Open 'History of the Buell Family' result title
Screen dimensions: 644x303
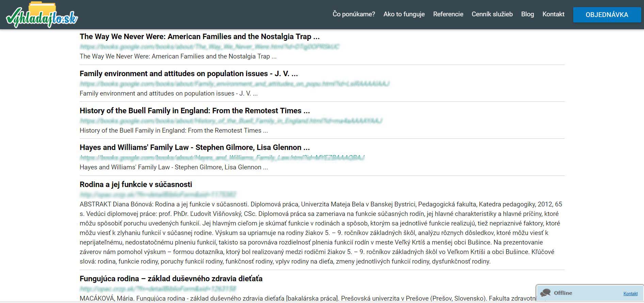click(x=194, y=111)
